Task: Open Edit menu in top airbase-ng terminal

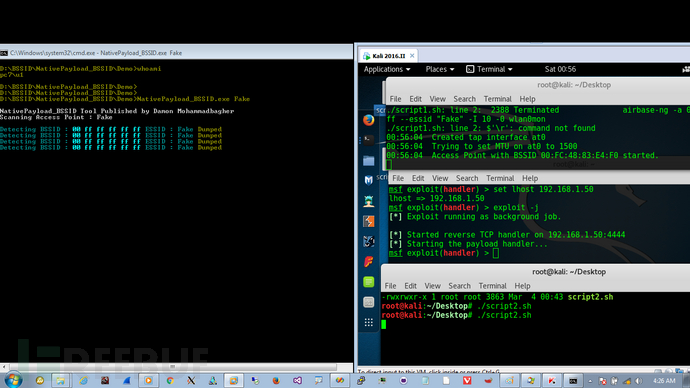Action: [x=415, y=99]
